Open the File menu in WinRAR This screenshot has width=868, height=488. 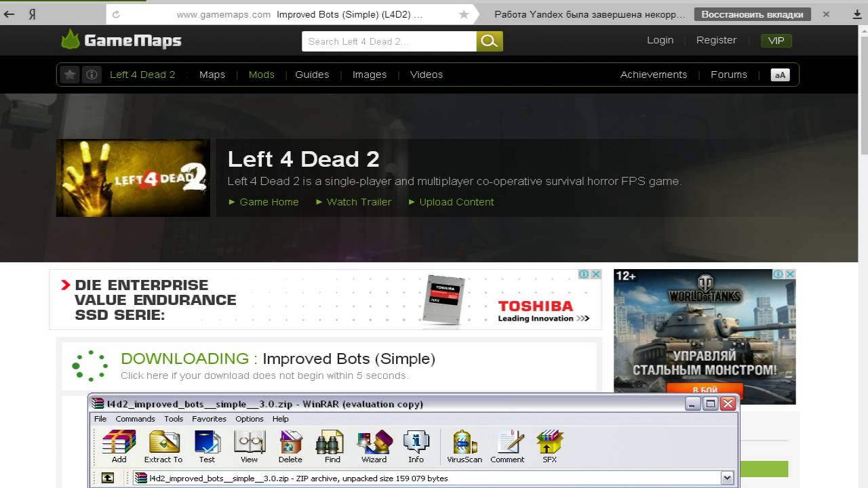[100, 419]
